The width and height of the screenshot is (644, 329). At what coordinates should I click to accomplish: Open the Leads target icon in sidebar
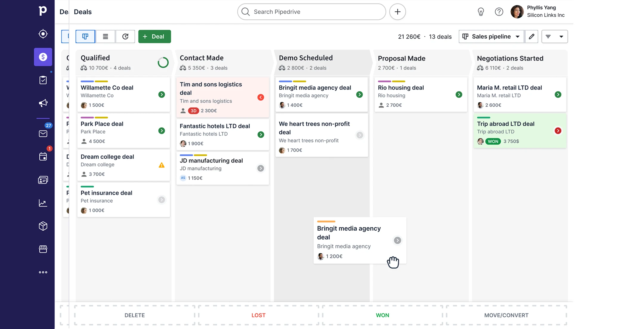[x=43, y=34]
